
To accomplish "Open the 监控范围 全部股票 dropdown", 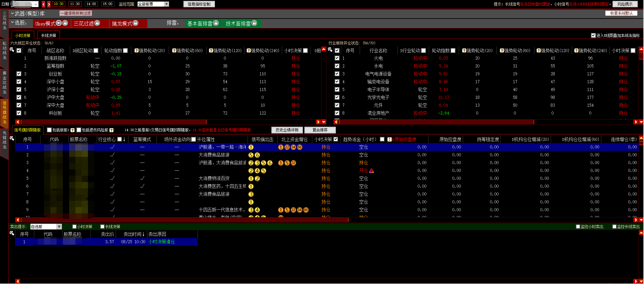I will [166, 4].
